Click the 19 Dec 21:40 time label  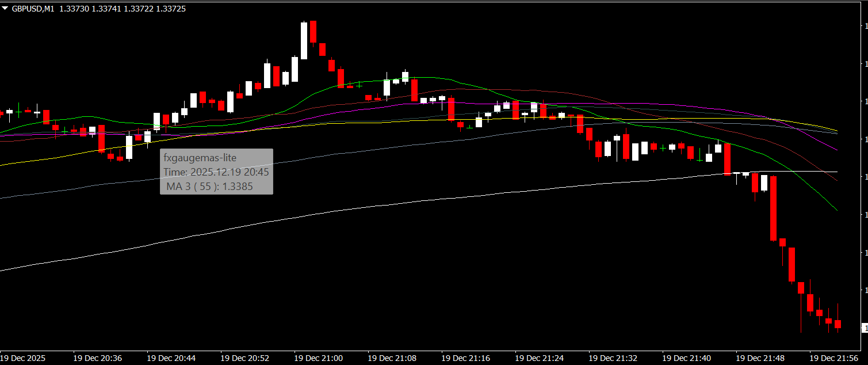pyautogui.click(x=686, y=358)
